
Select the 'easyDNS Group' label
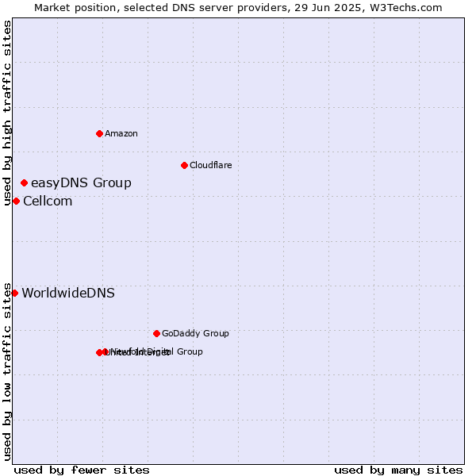pyautogui.click(x=82, y=182)
